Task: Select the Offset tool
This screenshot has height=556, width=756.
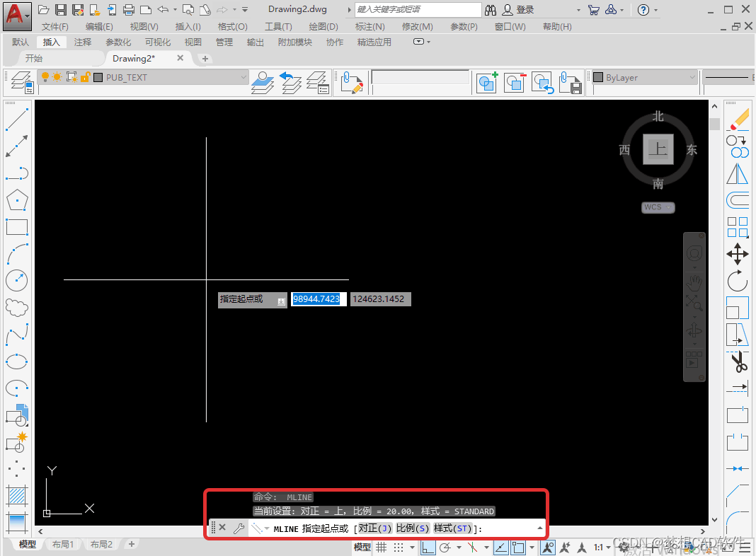Action: point(738,200)
